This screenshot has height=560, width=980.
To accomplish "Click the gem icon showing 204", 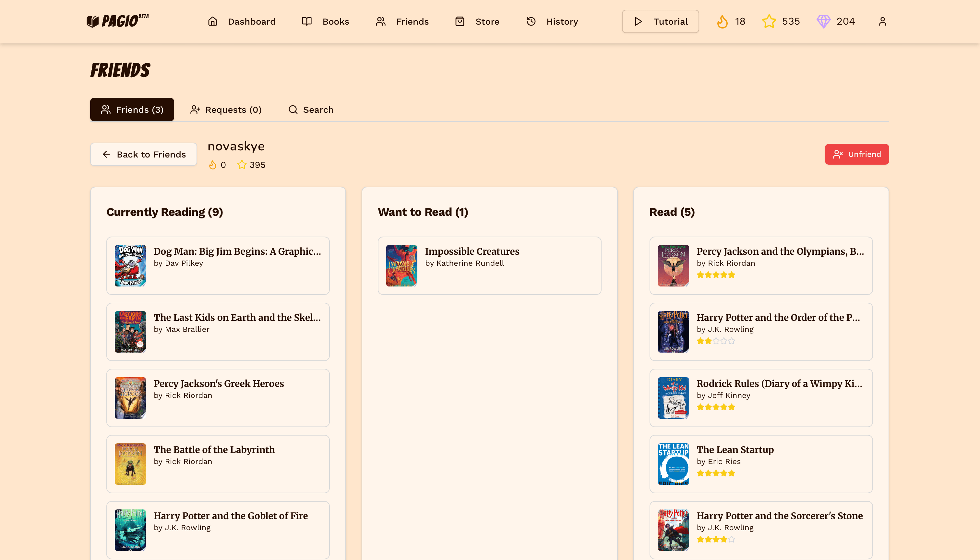I will point(823,21).
